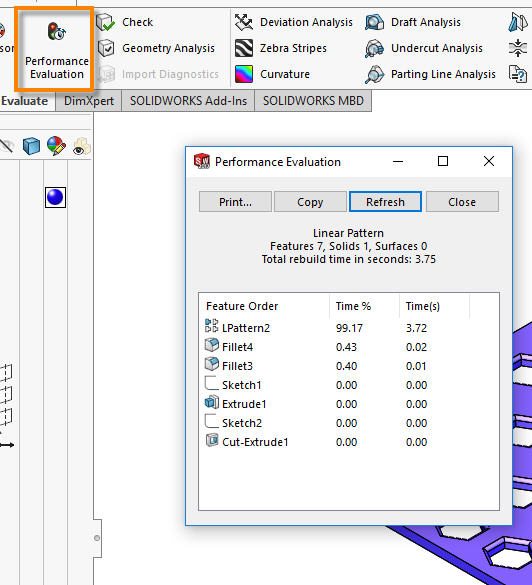Click the Features 7, Solids 1 summary line
Viewport: 532px width, 585px height.
click(x=348, y=246)
